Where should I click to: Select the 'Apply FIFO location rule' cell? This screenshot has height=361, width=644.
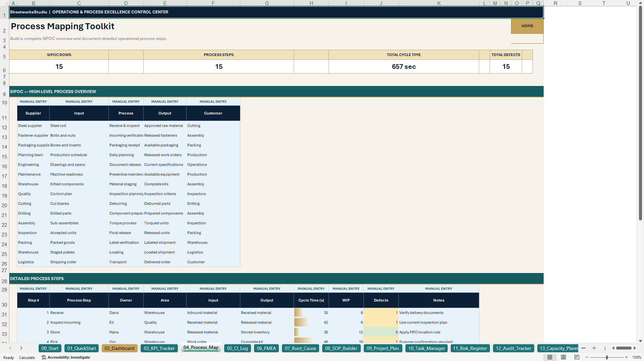[x=439, y=332]
